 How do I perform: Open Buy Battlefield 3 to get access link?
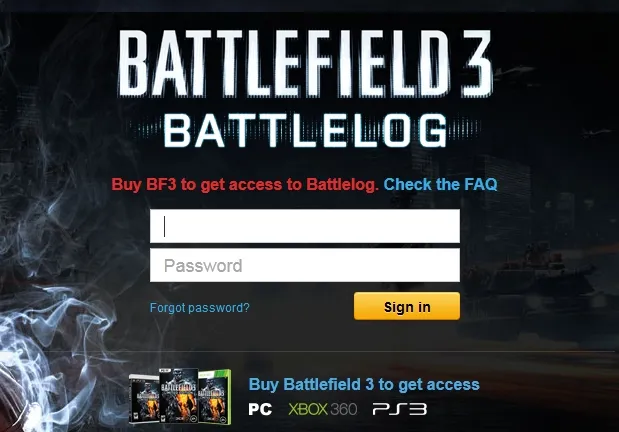click(364, 384)
